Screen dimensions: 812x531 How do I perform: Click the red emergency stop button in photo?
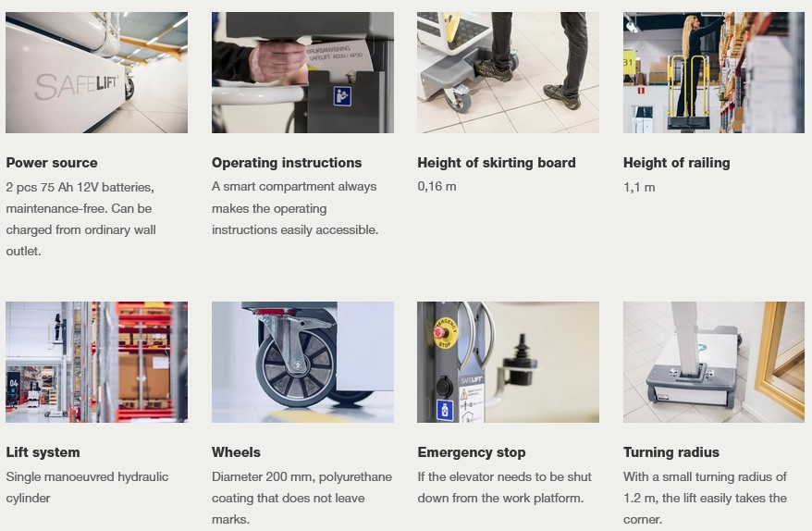[439, 331]
